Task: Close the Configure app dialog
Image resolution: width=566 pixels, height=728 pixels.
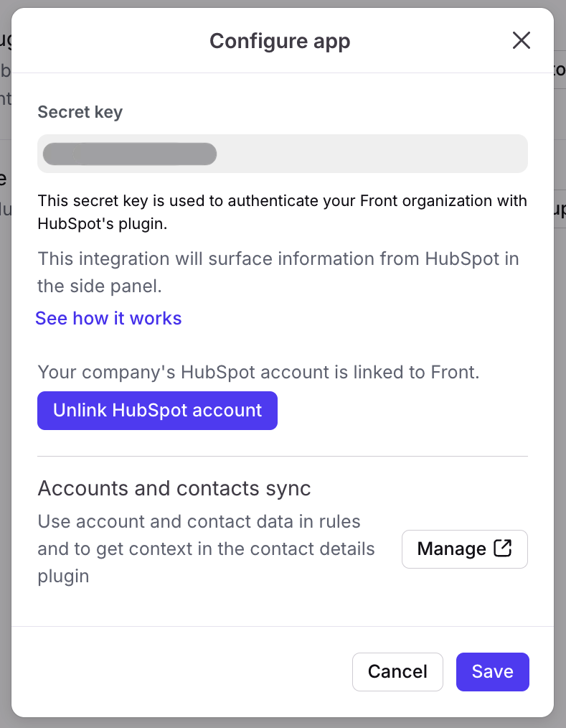Action: pyautogui.click(x=522, y=41)
